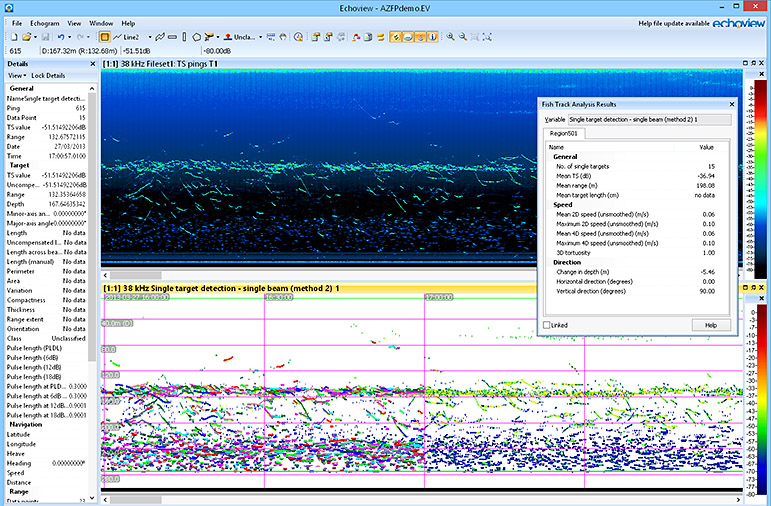
Task: Click the magnifier zoom out icon
Action: point(463,37)
